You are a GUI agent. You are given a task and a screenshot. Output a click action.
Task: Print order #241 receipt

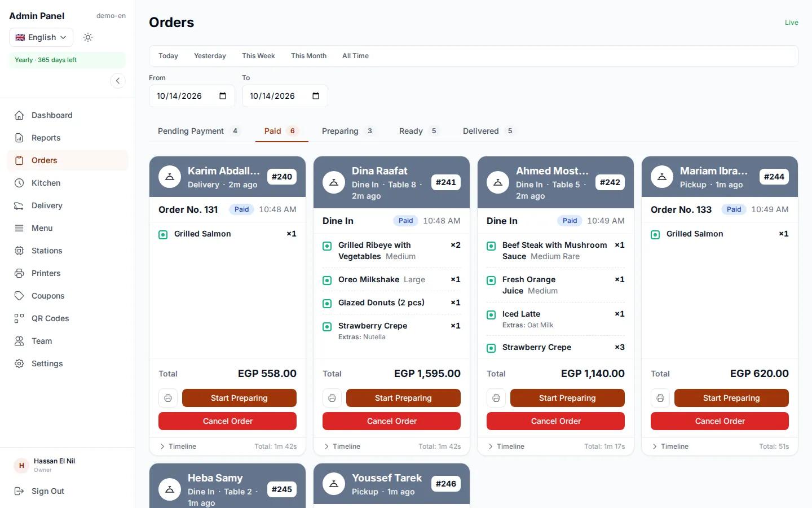coord(332,398)
